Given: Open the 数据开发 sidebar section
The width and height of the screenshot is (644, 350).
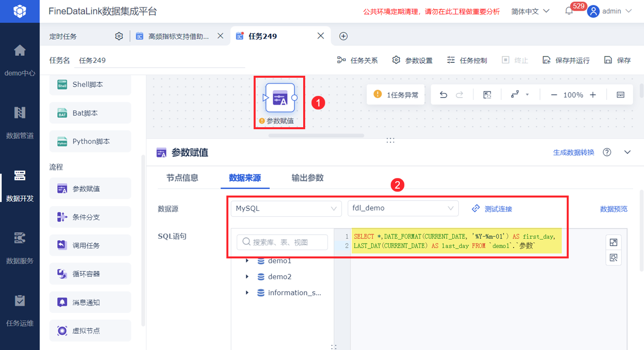Looking at the screenshot, I should (20, 185).
